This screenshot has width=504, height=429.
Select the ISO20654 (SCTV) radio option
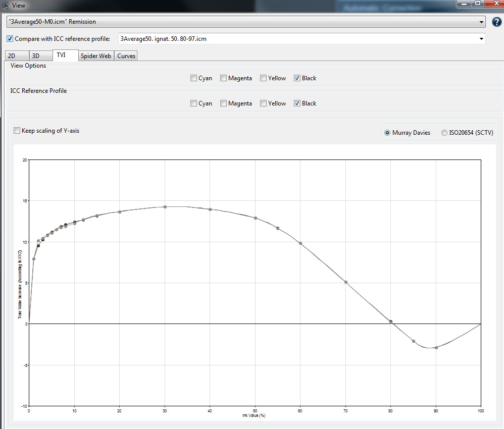pyautogui.click(x=444, y=133)
